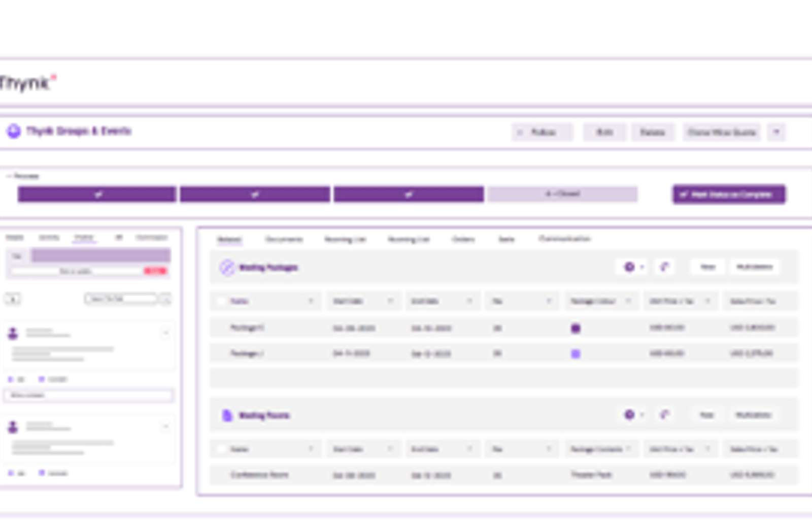
Task: Click the Follow button
Action: pyautogui.click(x=543, y=132)
